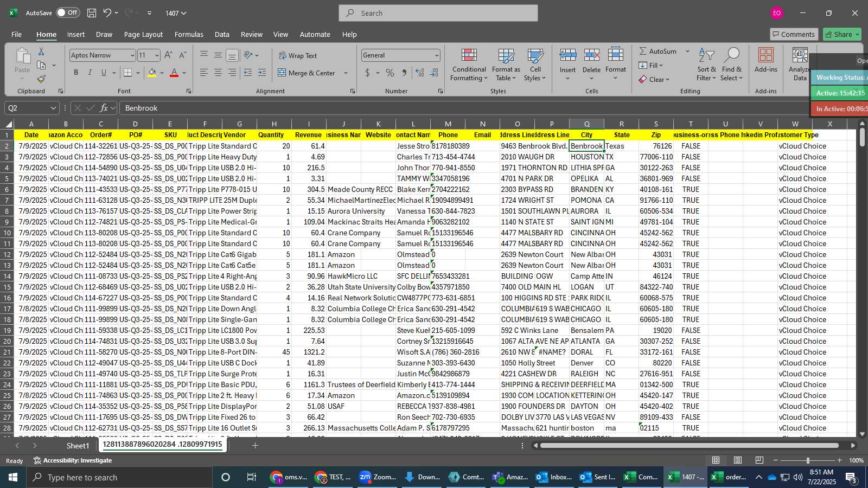The width and height of the screenshot is (868, 488).
Task: Open the Add-ins button
Action: pos(765,61)
